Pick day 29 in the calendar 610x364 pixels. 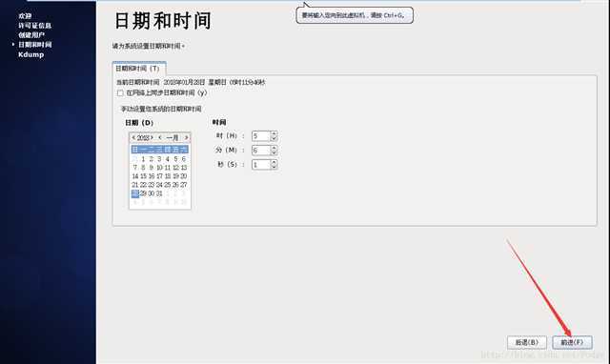pos(143,193)
